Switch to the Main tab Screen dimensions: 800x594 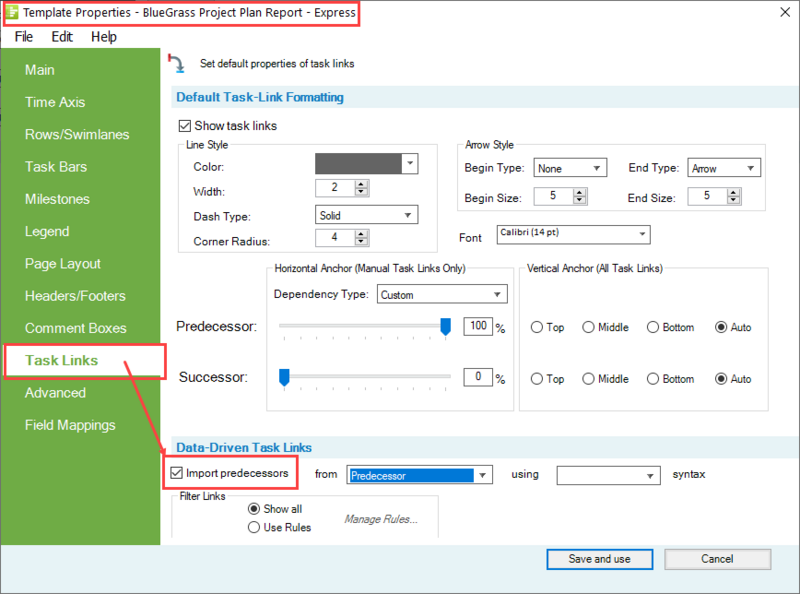tap(40, 70)
